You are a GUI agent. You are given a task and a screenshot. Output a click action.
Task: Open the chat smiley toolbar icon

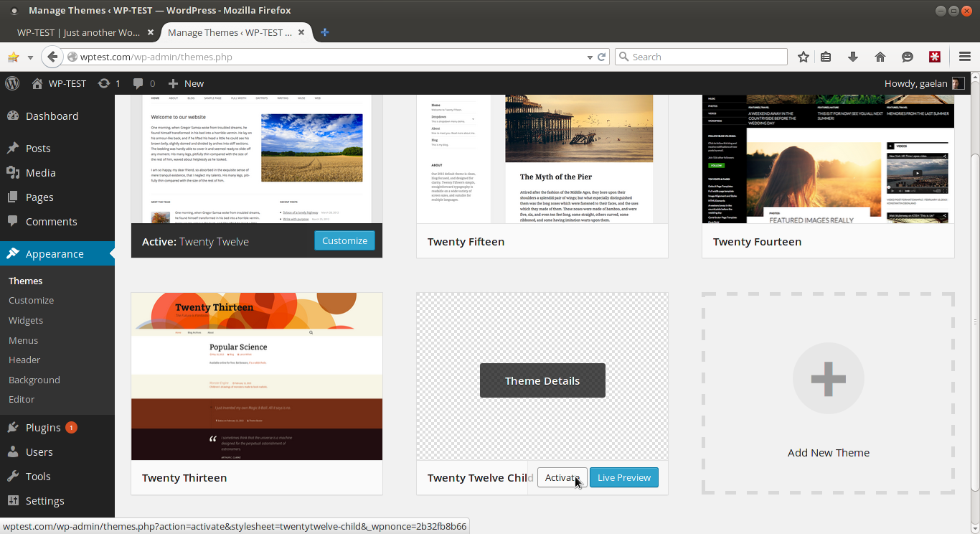tap(908, 57)
